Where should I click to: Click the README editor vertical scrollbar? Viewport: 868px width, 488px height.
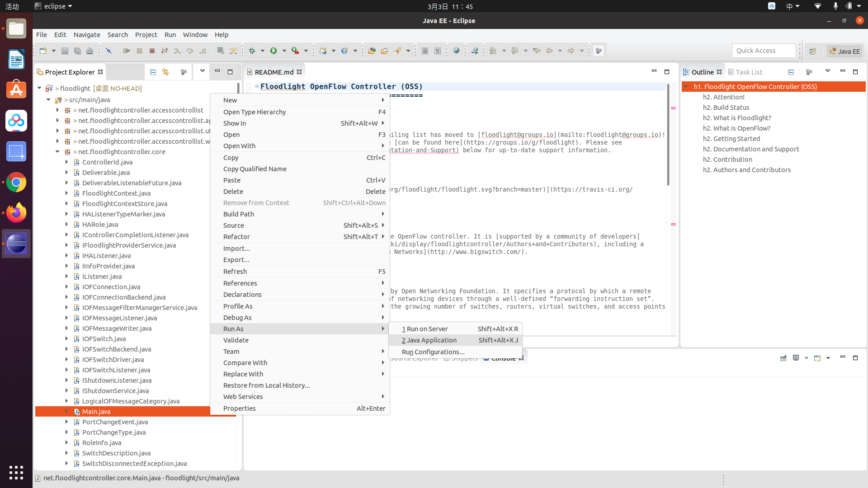[x=668, y=136]
